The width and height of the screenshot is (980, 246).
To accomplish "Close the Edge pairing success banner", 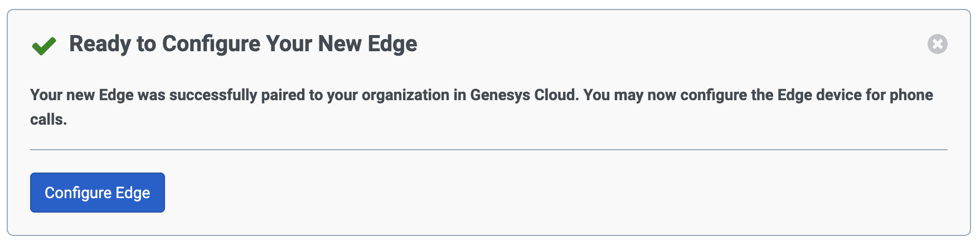I will (x=937, y=44).
